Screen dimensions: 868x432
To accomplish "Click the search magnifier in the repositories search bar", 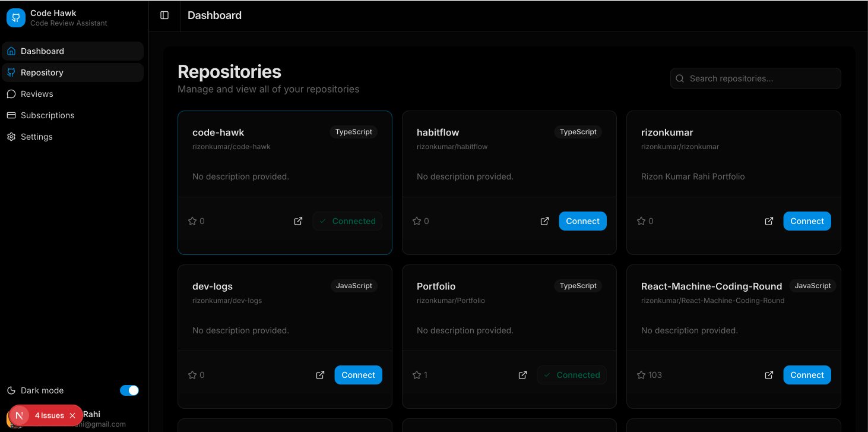I will 680,78.
